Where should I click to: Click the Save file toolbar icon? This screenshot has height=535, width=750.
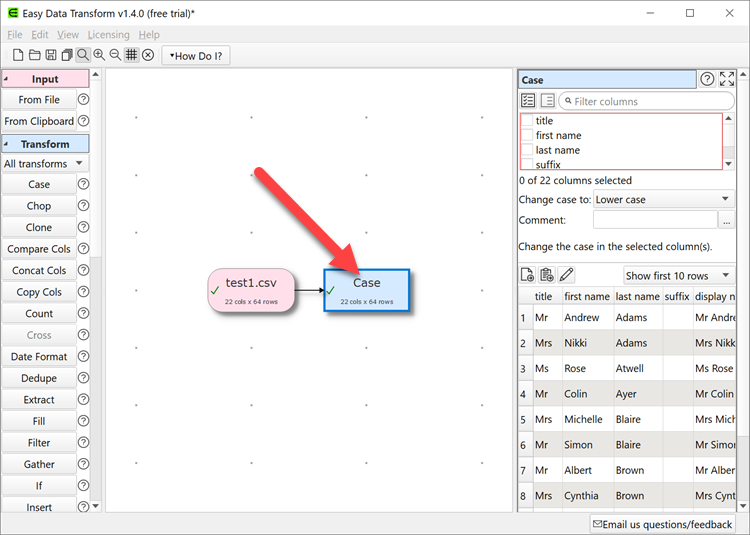click(50, 55)
